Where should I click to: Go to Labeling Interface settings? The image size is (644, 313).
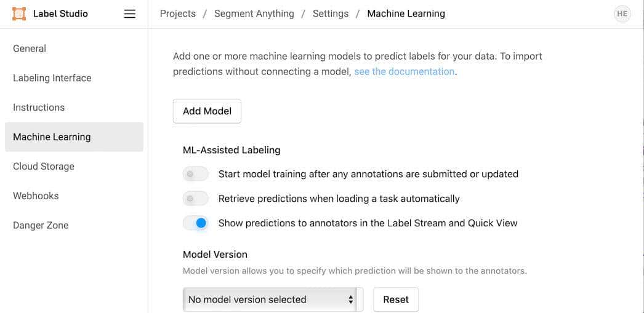click(x=52, y=78)
